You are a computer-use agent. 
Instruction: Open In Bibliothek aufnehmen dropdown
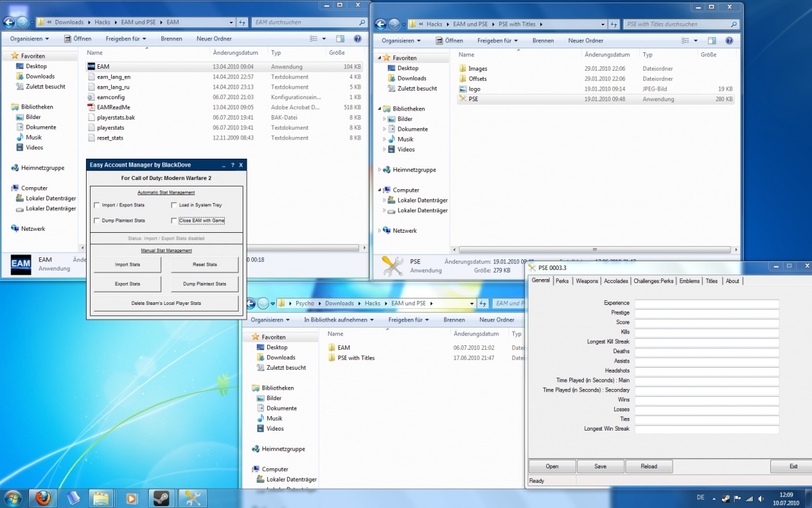[339, 320]
